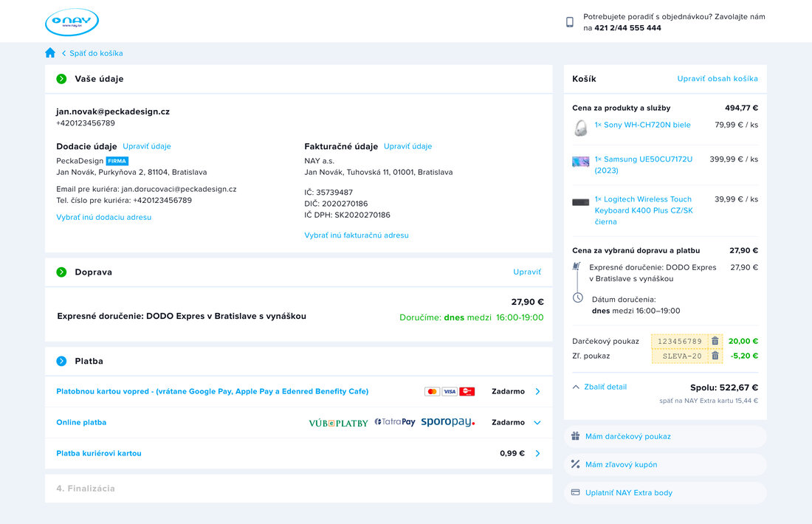Screen dimensions: 812x524
Task: Open Upraviť obsah košíka link
Action: pyautogui.click(x=718, y=79)
